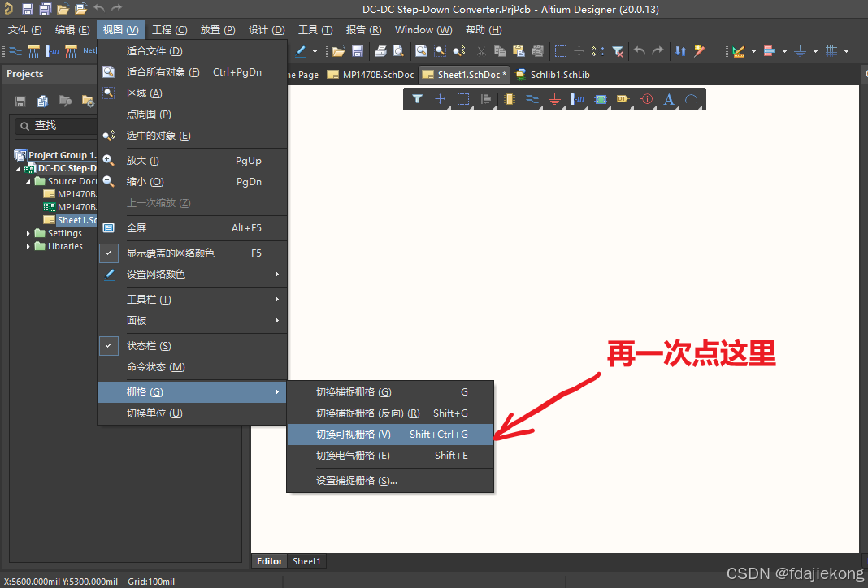Open the align objects tool
This screenshot has height=588, width=868.
click(486, 99)
